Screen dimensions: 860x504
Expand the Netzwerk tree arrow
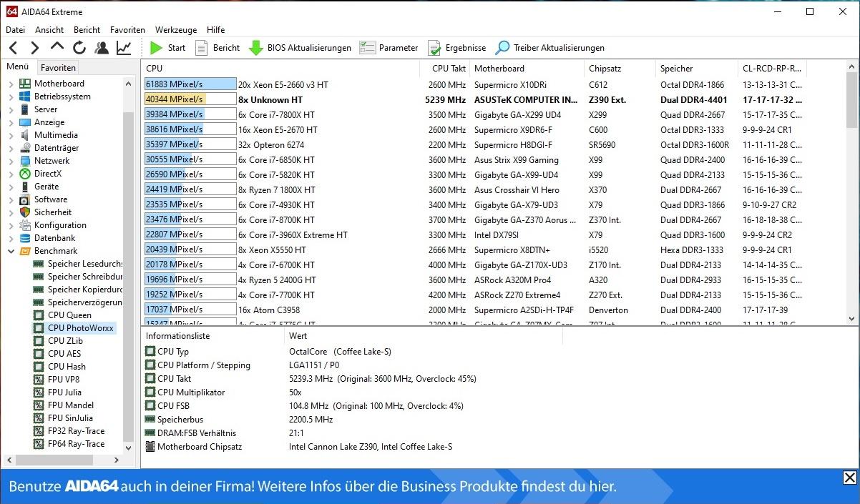(11, 161)
